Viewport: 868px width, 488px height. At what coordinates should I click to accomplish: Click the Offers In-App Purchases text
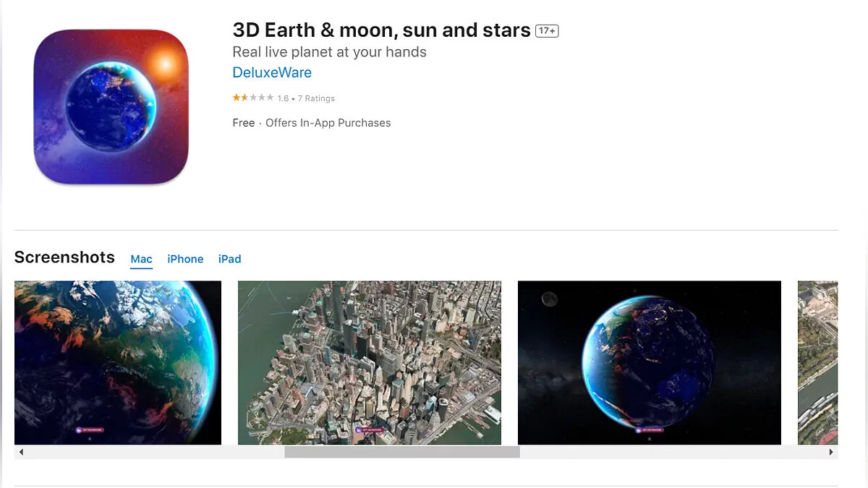pyautogui.click(x=328, y=123)
